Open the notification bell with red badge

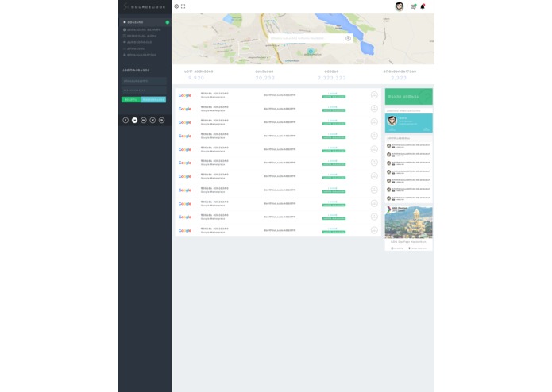tap(423, 6)
